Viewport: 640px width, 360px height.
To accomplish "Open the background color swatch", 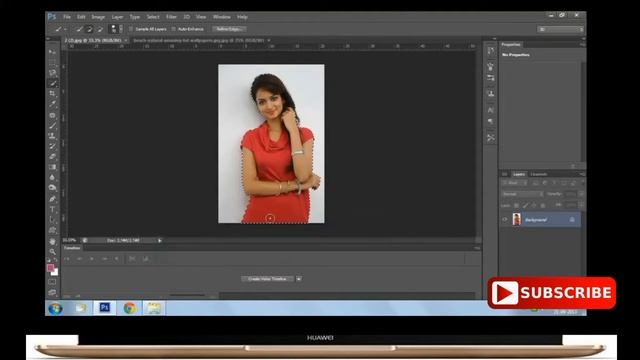I will coord(55,272).
